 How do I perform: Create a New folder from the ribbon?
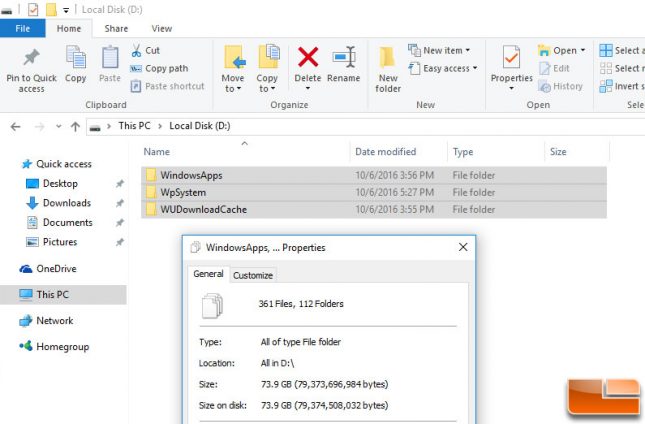coord(388,69)
